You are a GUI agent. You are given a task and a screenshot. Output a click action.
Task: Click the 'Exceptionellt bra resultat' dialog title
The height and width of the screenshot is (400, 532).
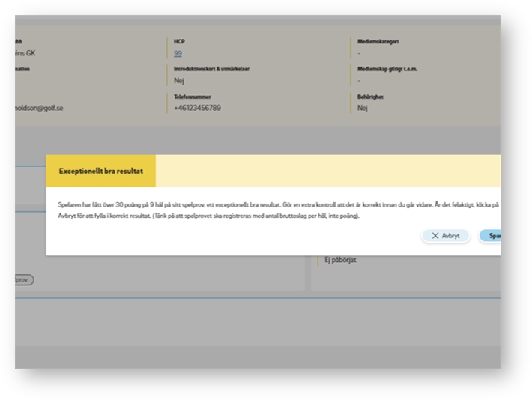point(100,172)
